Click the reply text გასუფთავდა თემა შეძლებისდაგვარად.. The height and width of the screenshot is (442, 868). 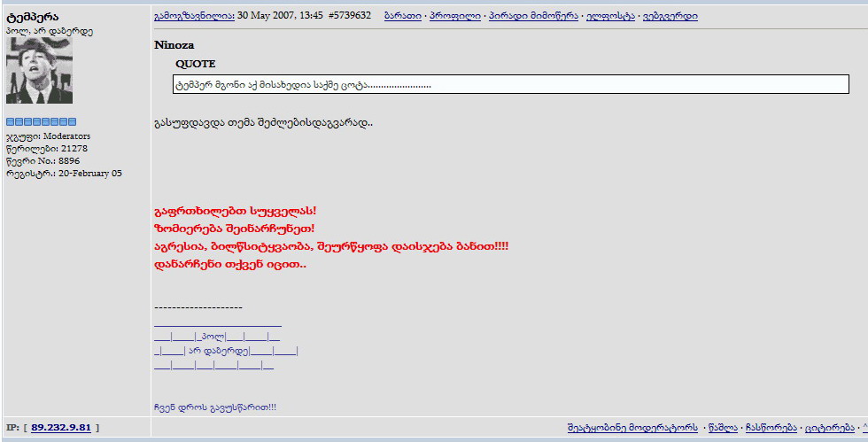pyautogui.click(x=263, y=123)
